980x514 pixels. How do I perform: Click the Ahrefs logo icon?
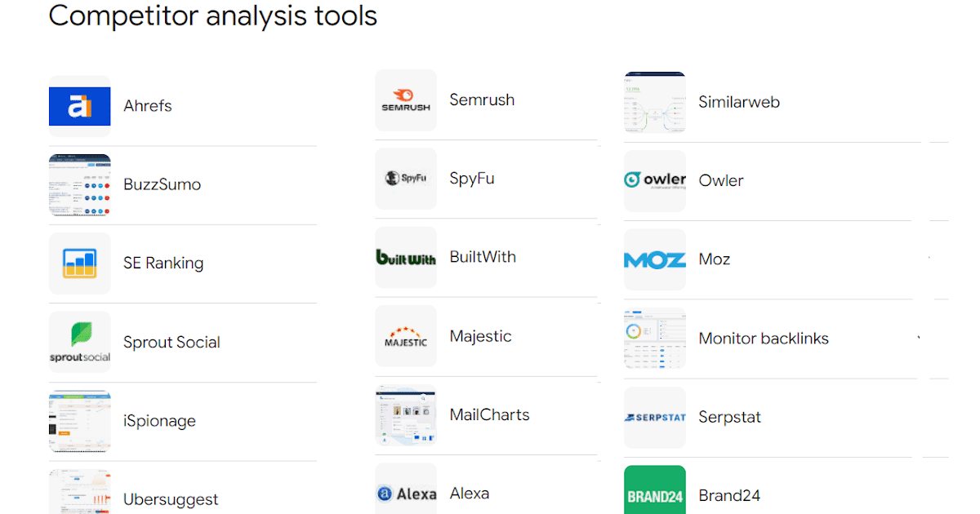[x=79, y=105]
